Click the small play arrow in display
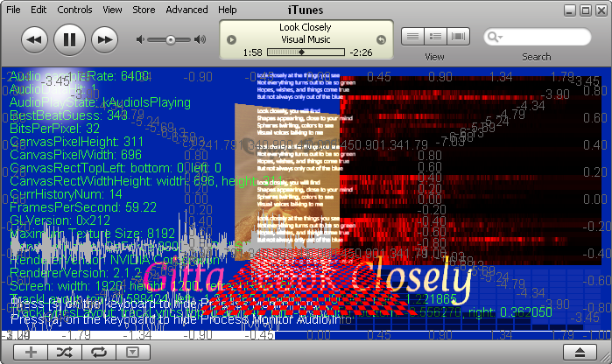The height and width of the screenshot is (364, 612). pos(231,39)
